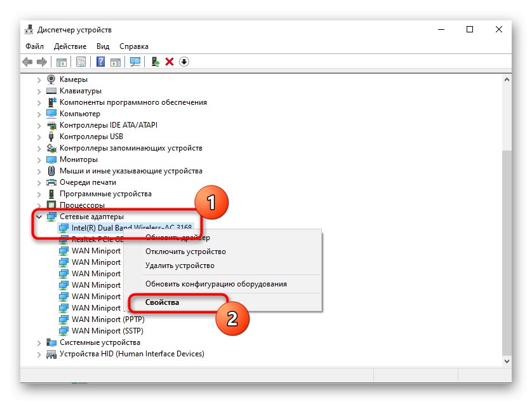The width and height of the screenshot is (532, 404).
Task: Expand the Клавиатуры category
Action: [x=39, y=91]
